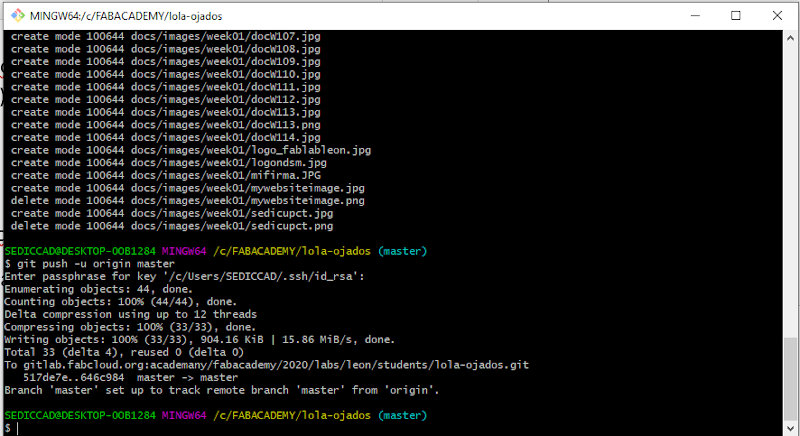Click the logondsm.jpg line

[169, 163]
